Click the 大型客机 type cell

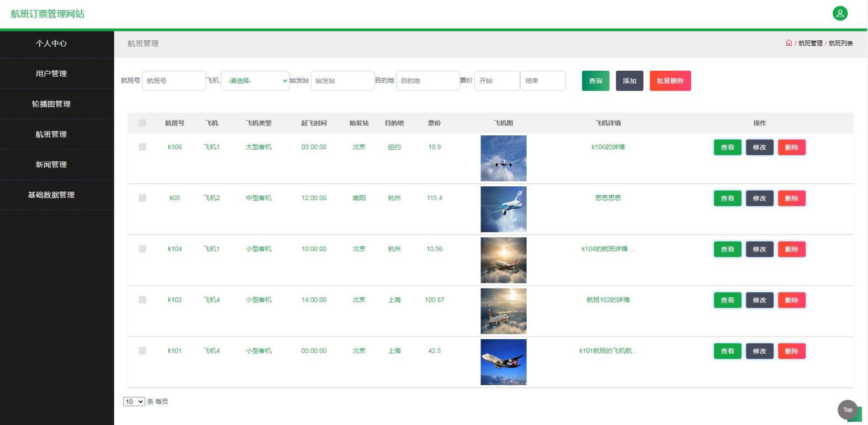click(x=258, y=147)
